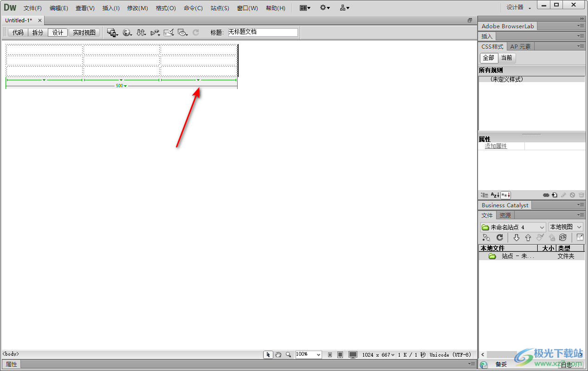Click the Disable CSS property icon

572,195
